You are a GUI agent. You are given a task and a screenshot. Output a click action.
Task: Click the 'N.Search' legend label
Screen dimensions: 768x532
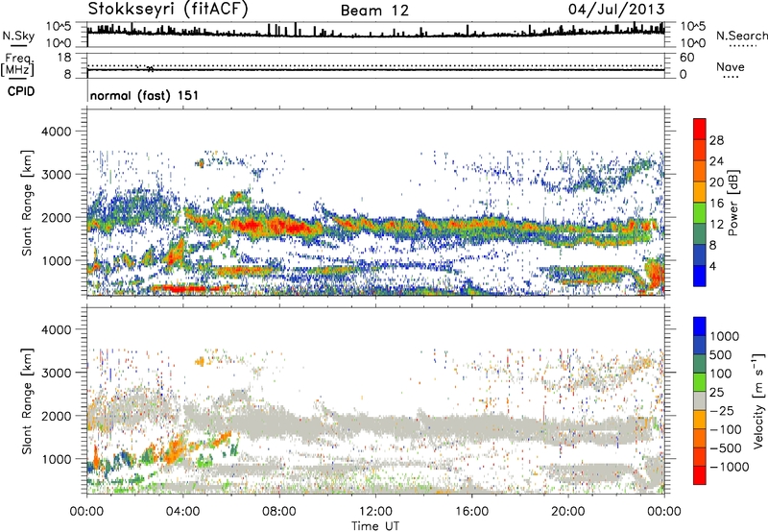pos(741,36)
